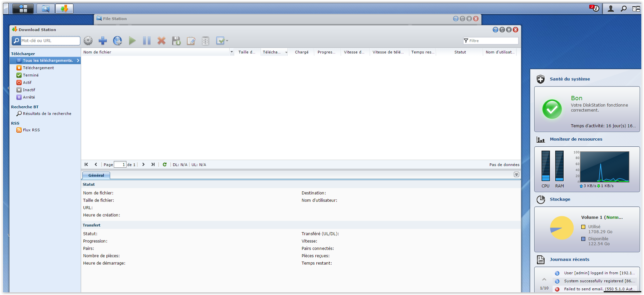
Task: Select Actif filter in sidebar
Action: click(x=27, y=83)
